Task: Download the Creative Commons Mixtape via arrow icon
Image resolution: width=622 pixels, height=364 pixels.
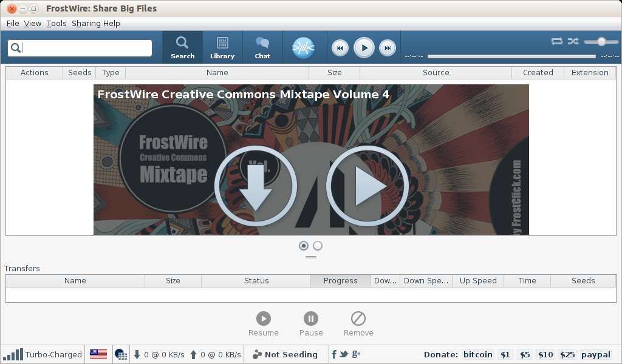Action: tap(256, 186)
